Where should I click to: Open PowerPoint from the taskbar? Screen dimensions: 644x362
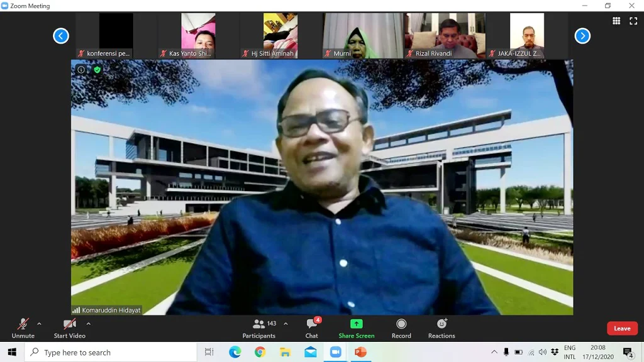click(360, 352)
